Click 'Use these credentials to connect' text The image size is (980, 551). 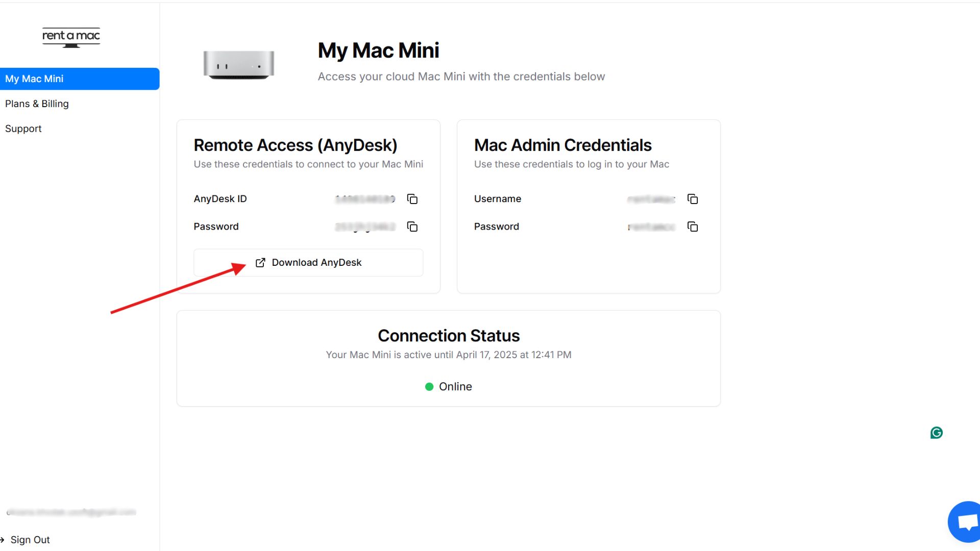[x=308, y=164]
